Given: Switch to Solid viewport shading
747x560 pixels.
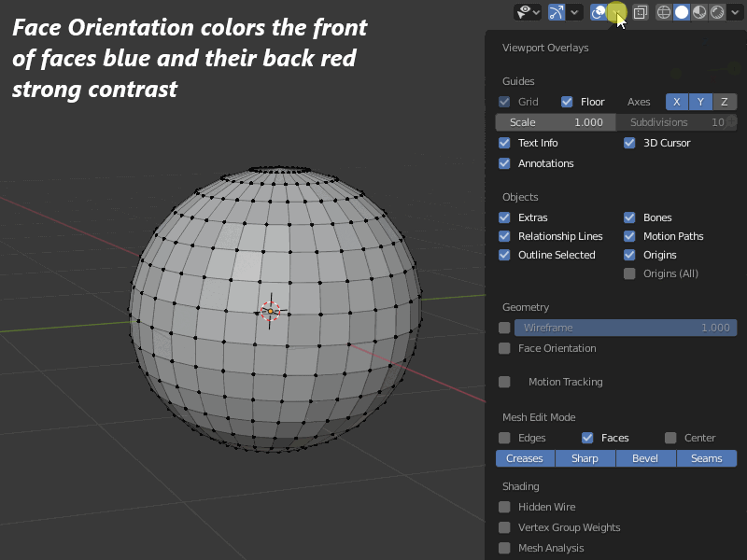Looking at the screenshot, I should coord(683,12).
